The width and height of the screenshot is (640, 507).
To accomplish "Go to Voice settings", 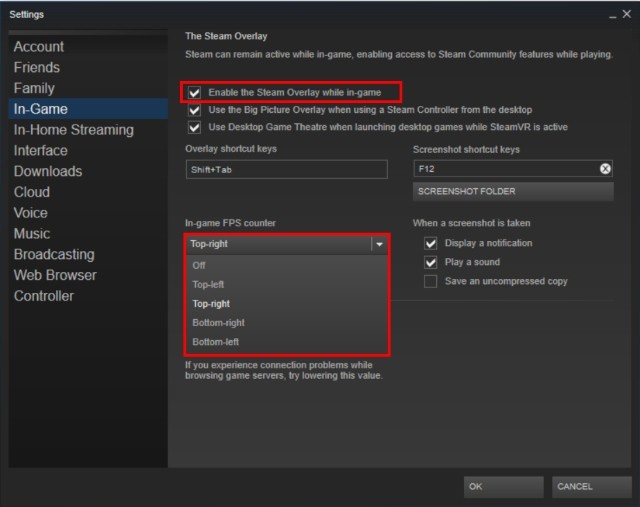I will (88, 213).
